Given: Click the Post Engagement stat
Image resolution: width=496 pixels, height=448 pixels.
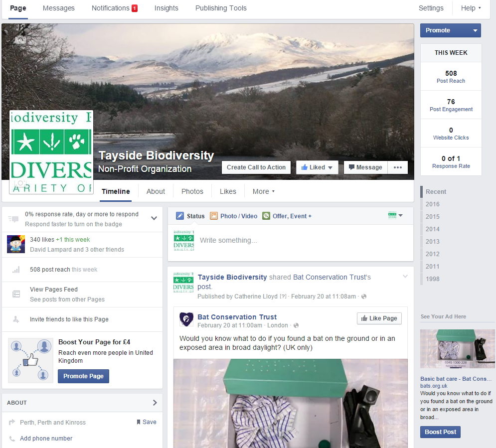Looking at the screenshot, I should 451,105.
